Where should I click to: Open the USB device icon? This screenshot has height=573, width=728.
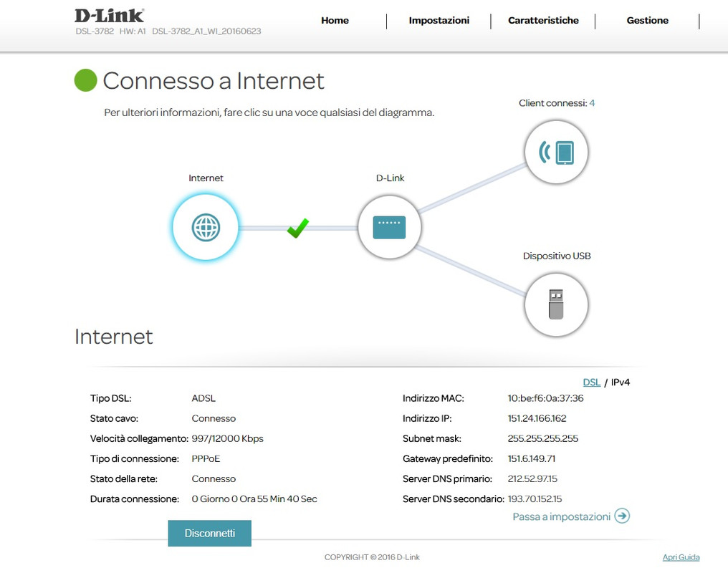click(x=556, y=304)
